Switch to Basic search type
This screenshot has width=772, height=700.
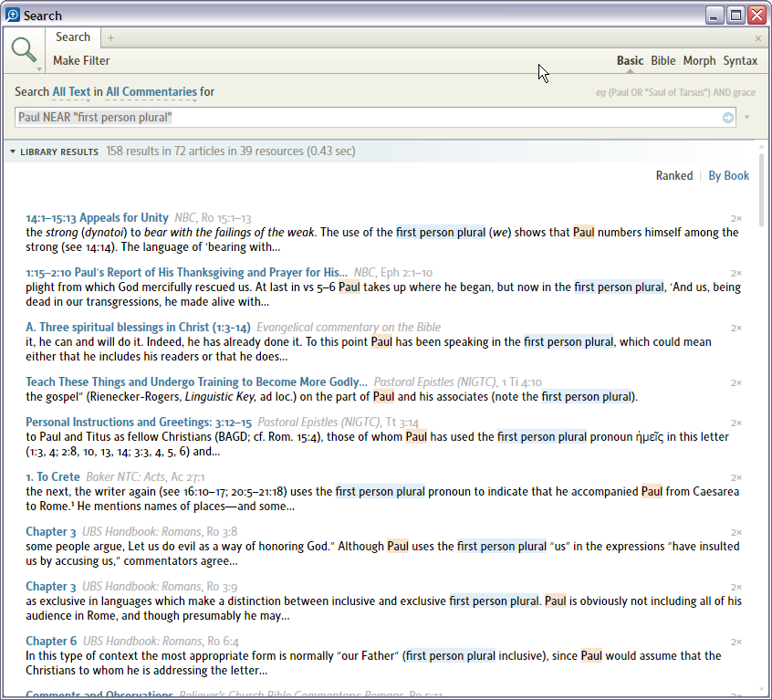pos(630,60)
